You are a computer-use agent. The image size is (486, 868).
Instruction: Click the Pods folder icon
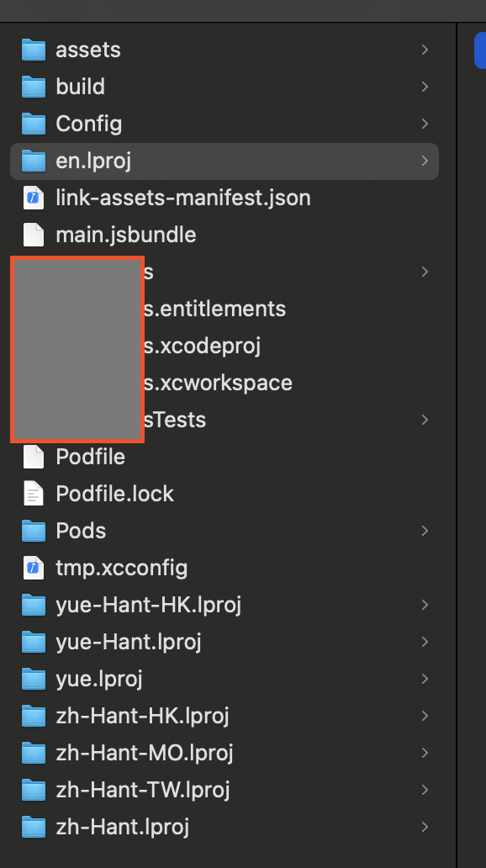[x=33, y=531]
